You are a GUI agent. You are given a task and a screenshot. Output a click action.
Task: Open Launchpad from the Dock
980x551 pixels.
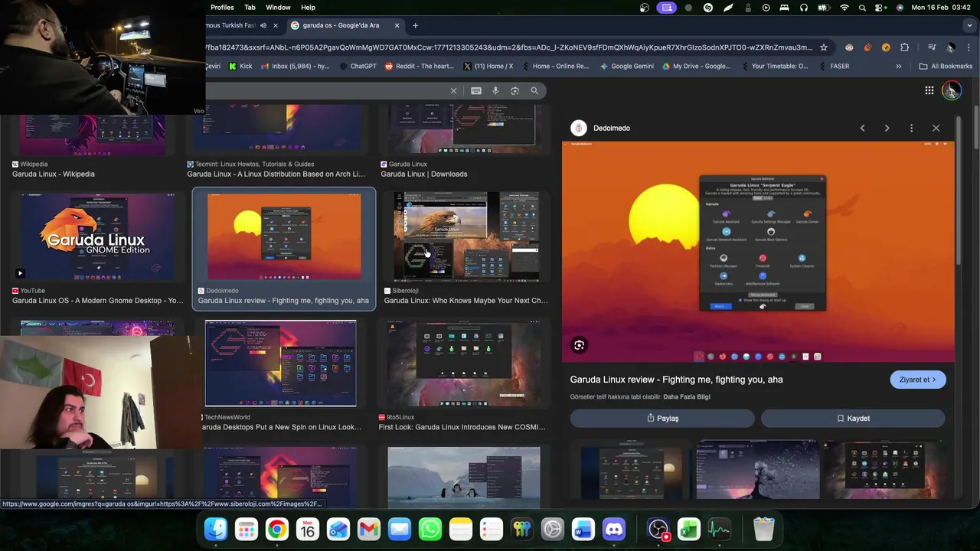point(247,529)
